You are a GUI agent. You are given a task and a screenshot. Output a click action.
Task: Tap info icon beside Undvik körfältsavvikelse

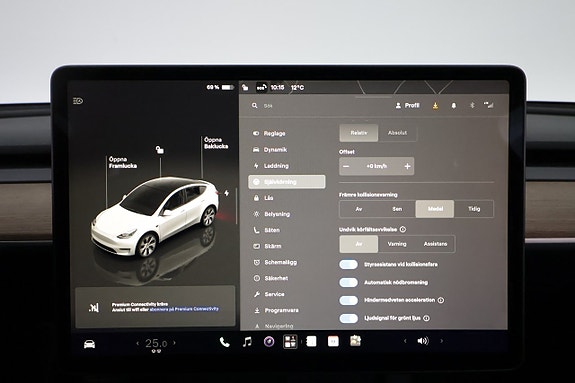[403, 229]
